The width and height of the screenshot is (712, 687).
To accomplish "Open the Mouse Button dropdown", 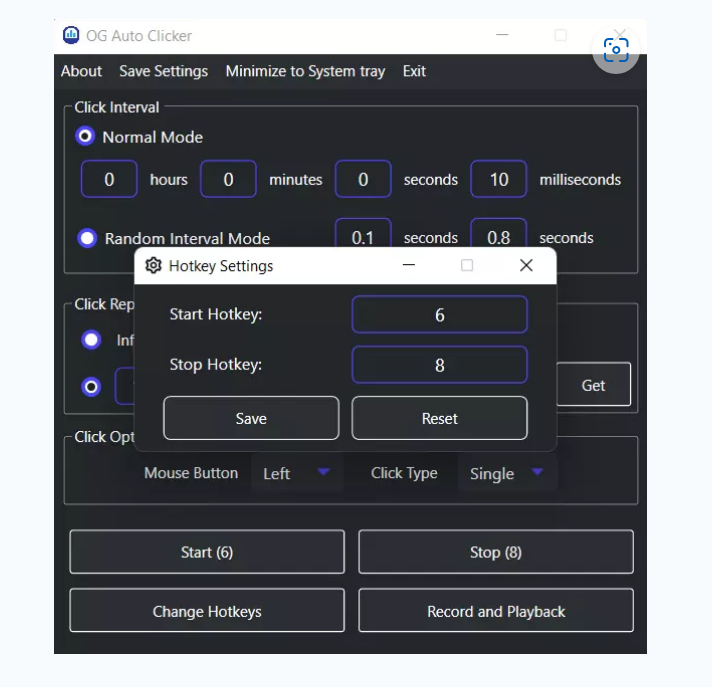I will pos(297,473).
